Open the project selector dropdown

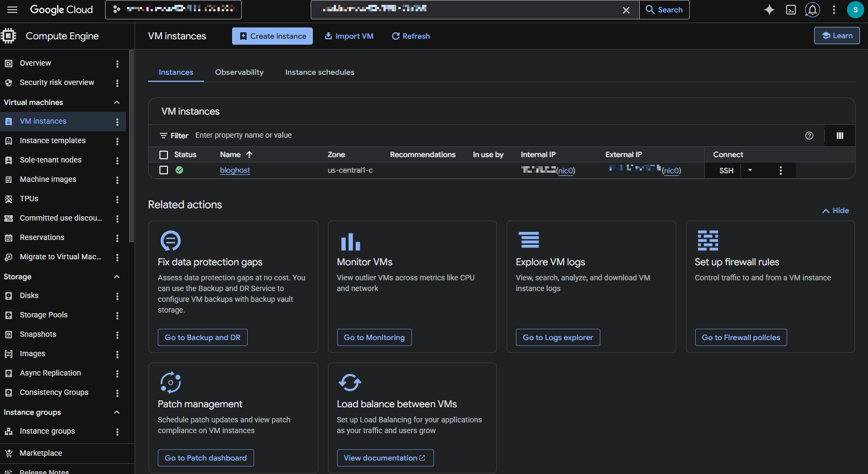pyautogui.click(x=173, y=10)
